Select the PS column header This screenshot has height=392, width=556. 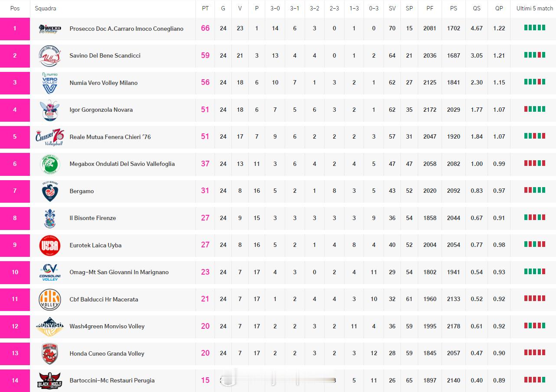tap(454, 8)
